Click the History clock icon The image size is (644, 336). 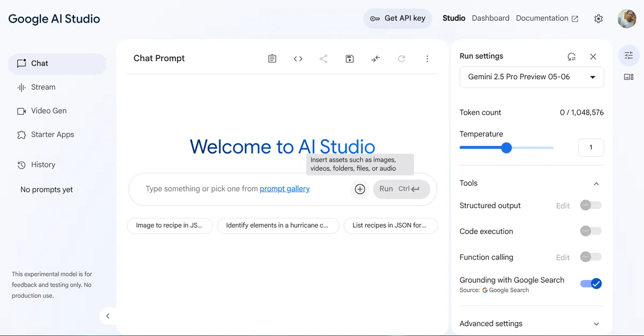21,165
